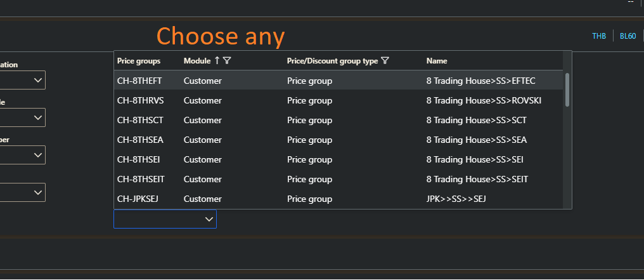644x280 pixels.
Task: Select the CH-8THSEI price group
Action: click(x=338, y=159)
